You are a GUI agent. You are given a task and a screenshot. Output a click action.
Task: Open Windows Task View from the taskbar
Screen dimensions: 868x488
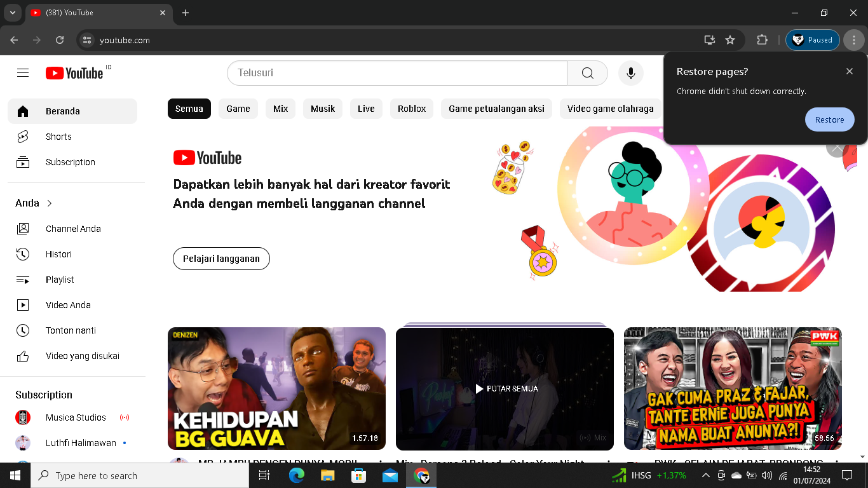(x=264, y=475)
